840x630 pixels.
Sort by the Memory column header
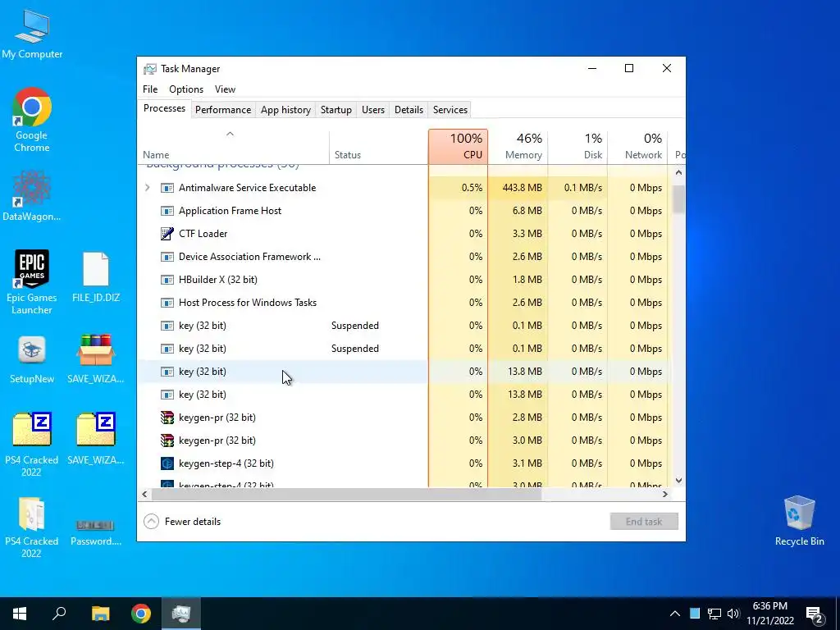coord(518,146)
